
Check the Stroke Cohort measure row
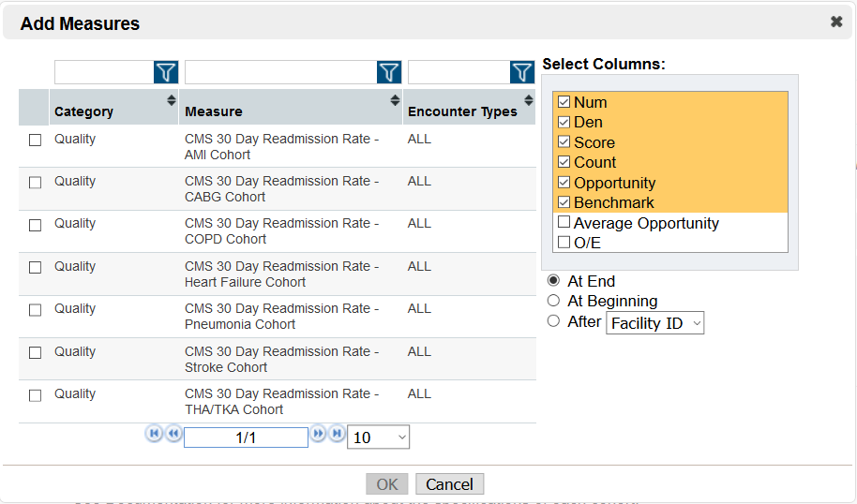click(35, 353)
